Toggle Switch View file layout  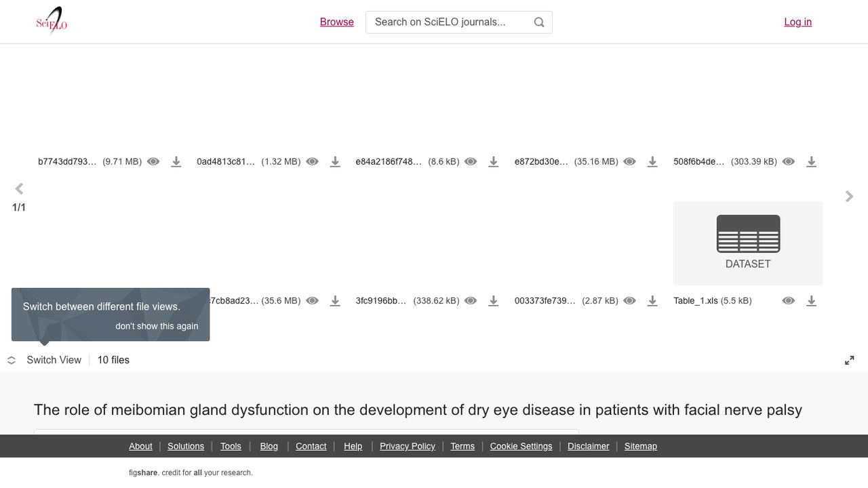click(44, 360)
